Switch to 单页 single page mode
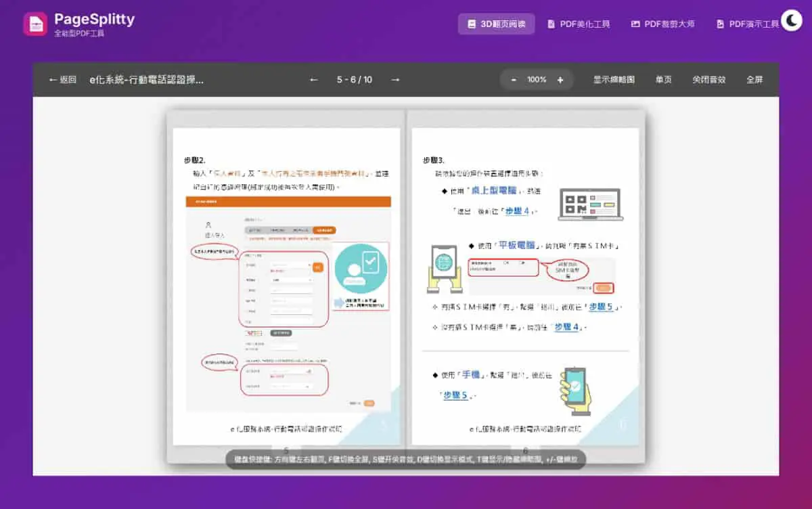Image resolution: width=812 pixels, height=509 pixels. click(x=663, y=79)
